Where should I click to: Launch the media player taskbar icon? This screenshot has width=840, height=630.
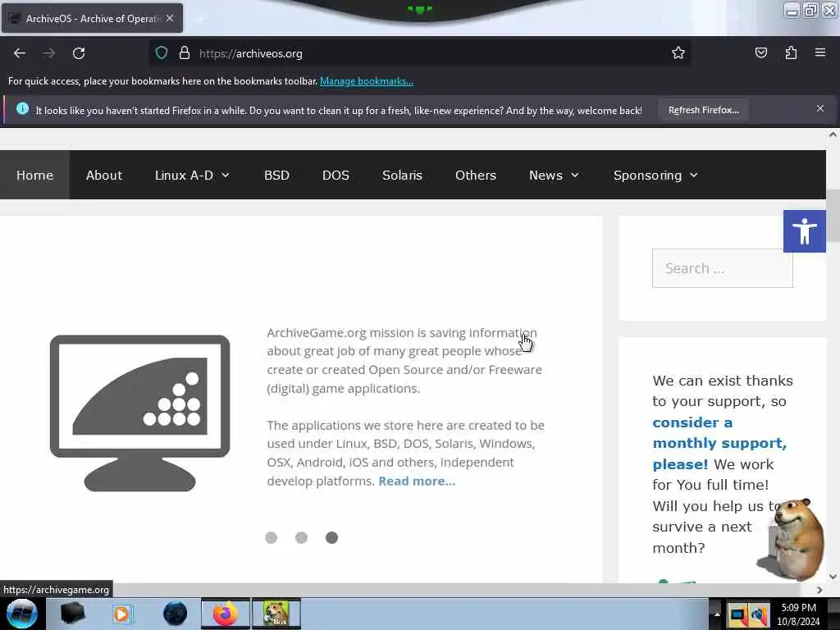122,614
